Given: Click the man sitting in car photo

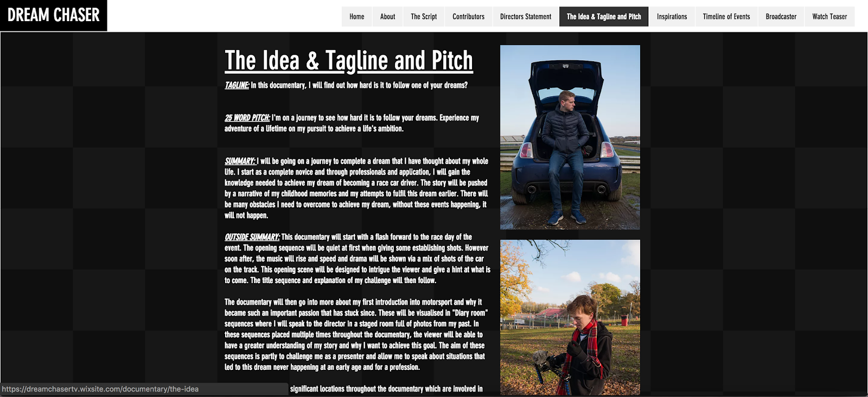Looking at the screenshot, I should [570, 137].
